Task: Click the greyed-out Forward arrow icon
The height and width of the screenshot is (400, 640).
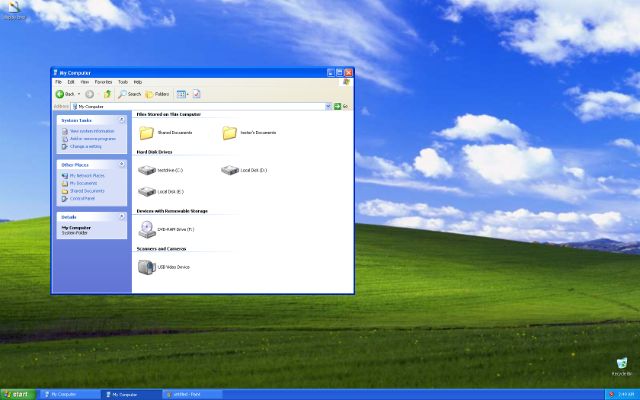Action: pos(89,94)
